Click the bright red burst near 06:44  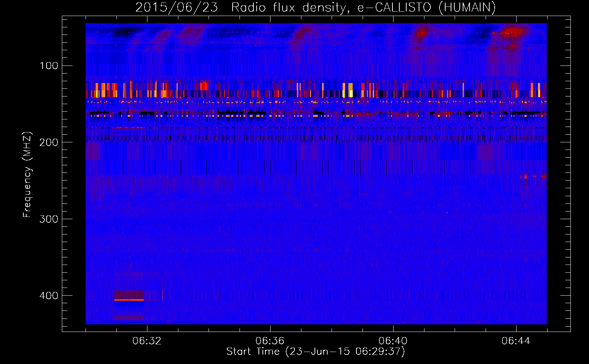[x=510, y=32]
